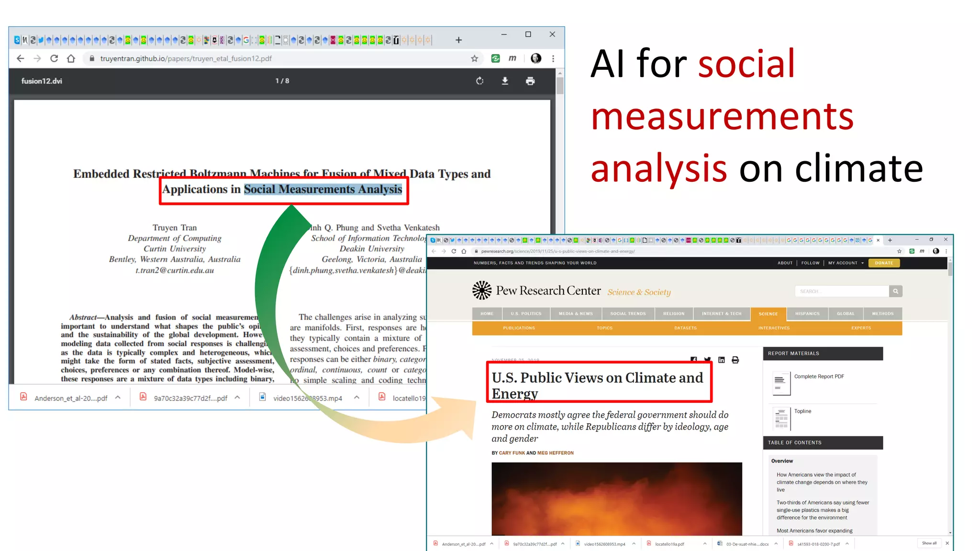This screenshot has height=551, width=980.
Task: Click the address bar showing truyentran.github.io URL
Action: point(282,58)
